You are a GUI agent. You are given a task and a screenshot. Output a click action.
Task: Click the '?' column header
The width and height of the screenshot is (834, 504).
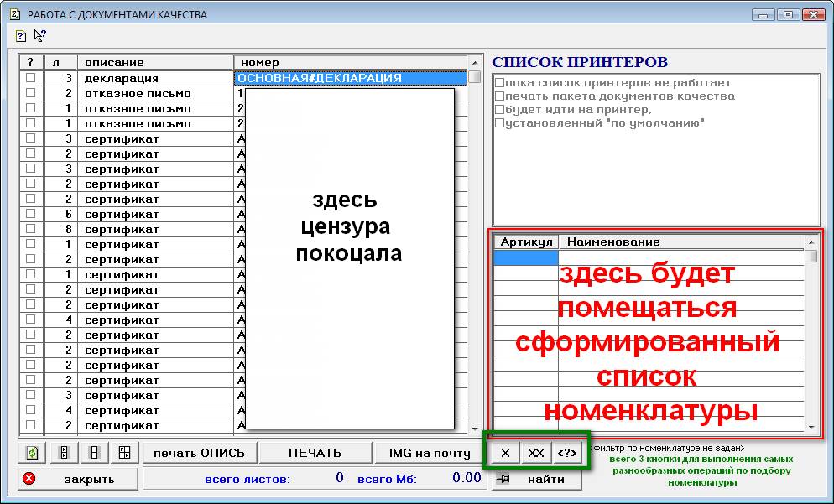pos(31,63)
